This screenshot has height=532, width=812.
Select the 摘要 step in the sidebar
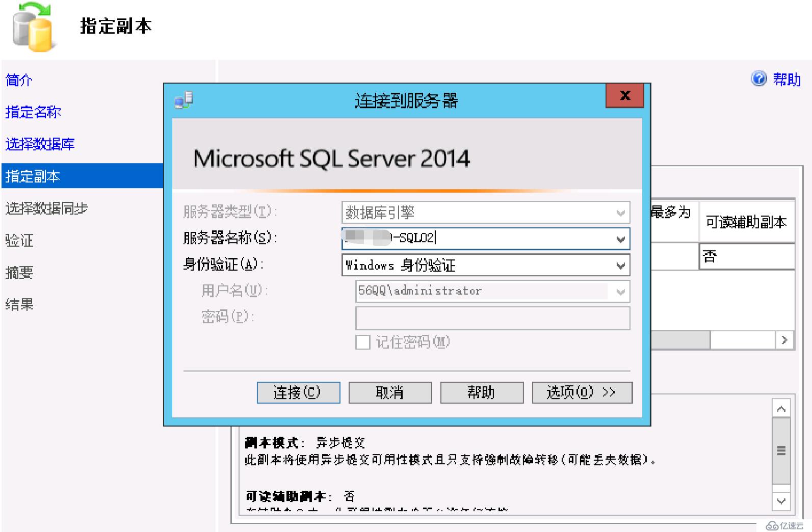coord(19,272)
